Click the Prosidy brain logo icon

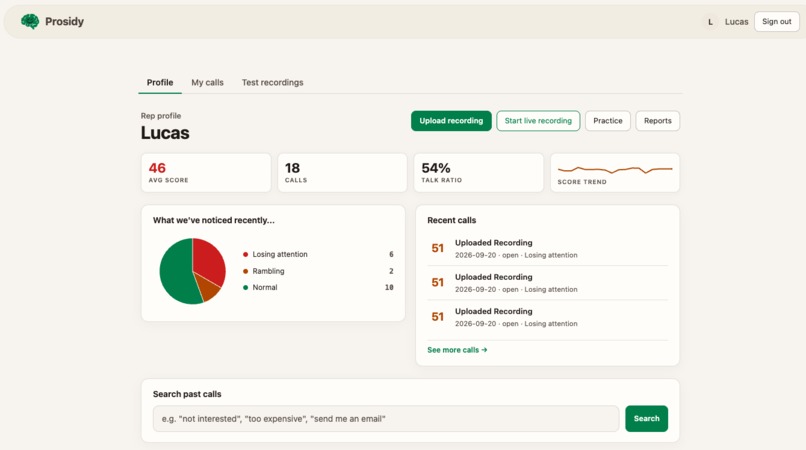[30, 21]
